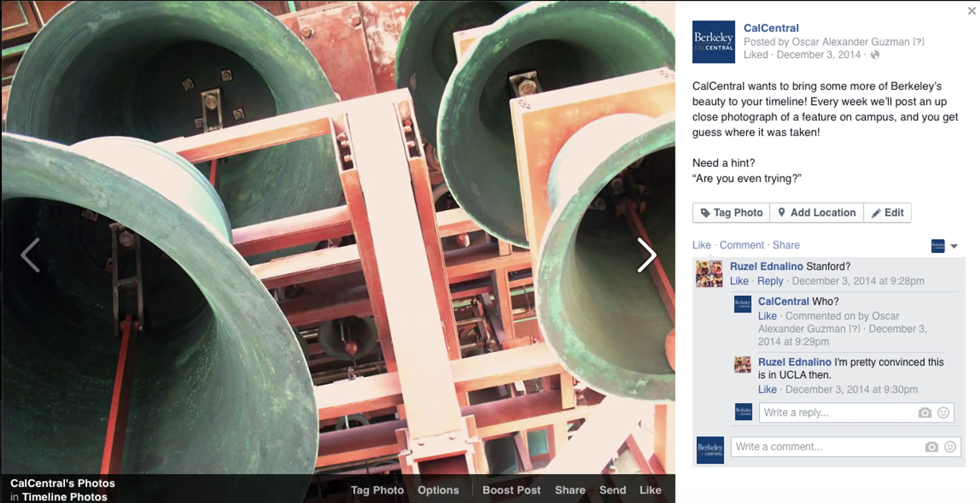The image size is (980, 503).
Task: Go to the previous photo arrow
Action: 30,255
